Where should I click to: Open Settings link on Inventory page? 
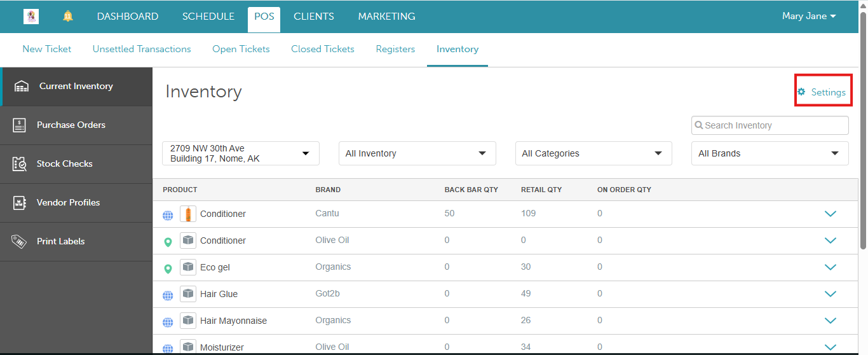(x=823, y=92)
